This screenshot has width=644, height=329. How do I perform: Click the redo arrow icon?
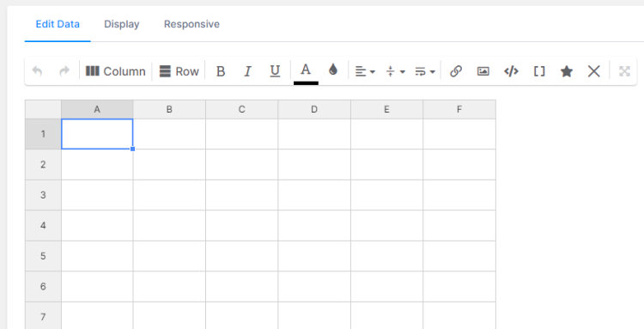pos(64,71)
